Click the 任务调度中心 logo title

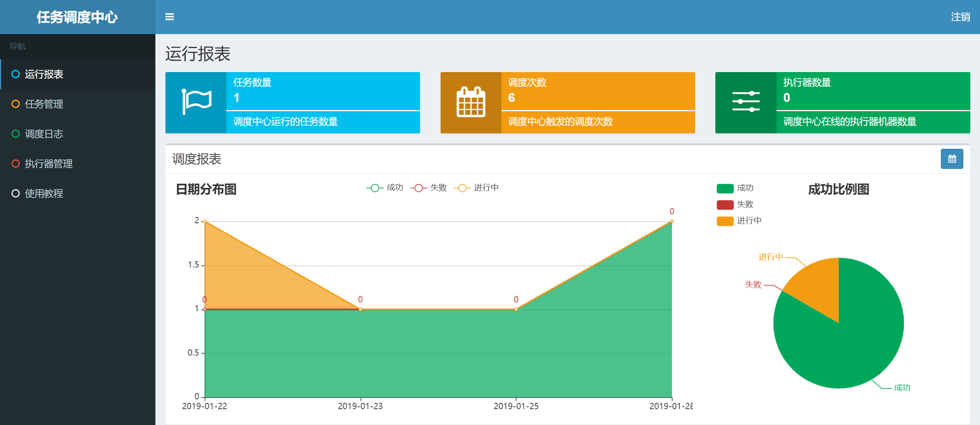click(x=77, y=17)
